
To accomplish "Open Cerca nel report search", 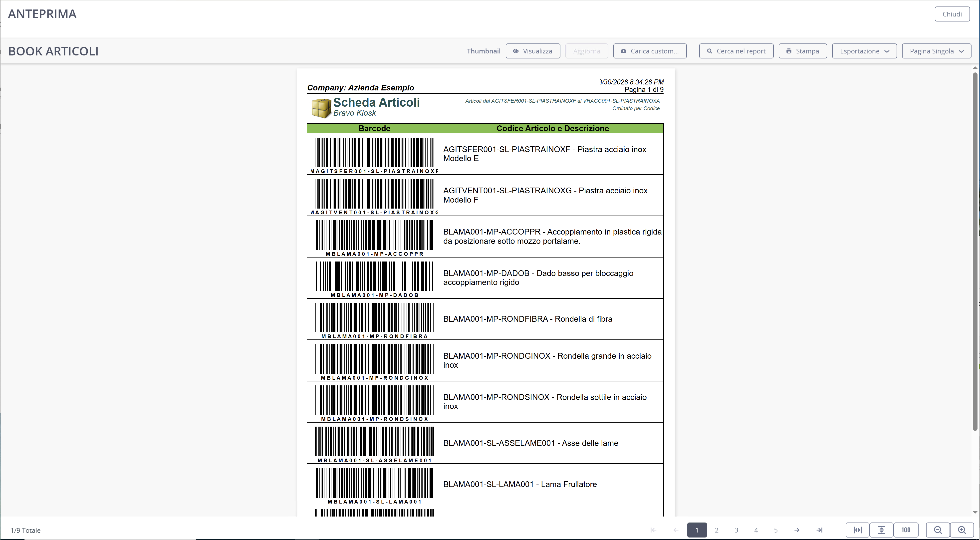I will pyautogui.click(x=736, y=51).
